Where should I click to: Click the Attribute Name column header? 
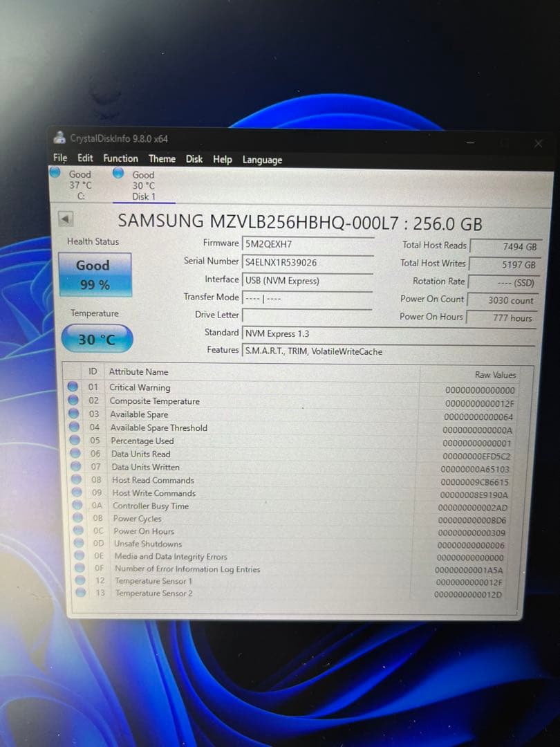(138, 371)
